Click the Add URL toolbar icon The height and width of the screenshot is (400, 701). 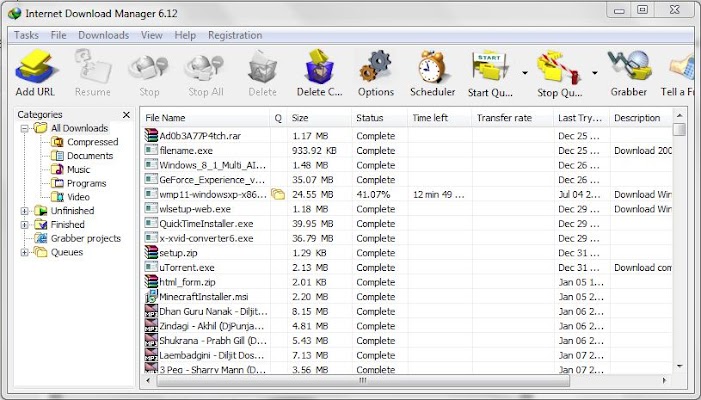point(35,67)
